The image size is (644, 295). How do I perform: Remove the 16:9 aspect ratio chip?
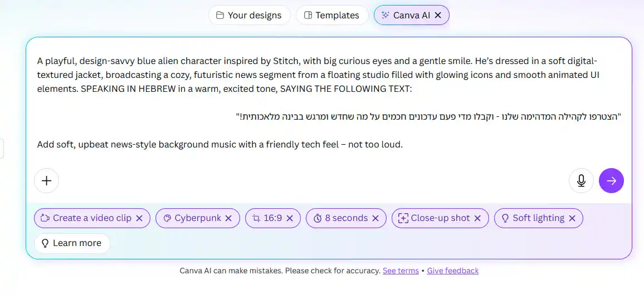point(290,218)
